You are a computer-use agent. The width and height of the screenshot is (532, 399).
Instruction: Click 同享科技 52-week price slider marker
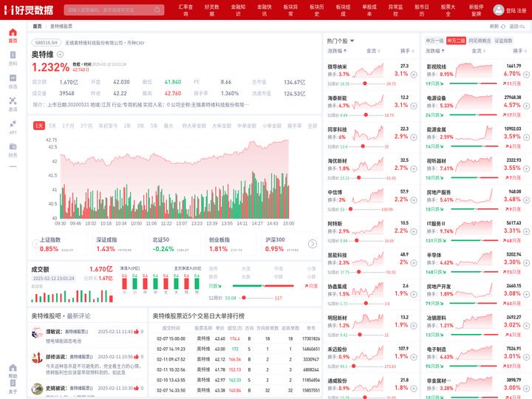363,146
